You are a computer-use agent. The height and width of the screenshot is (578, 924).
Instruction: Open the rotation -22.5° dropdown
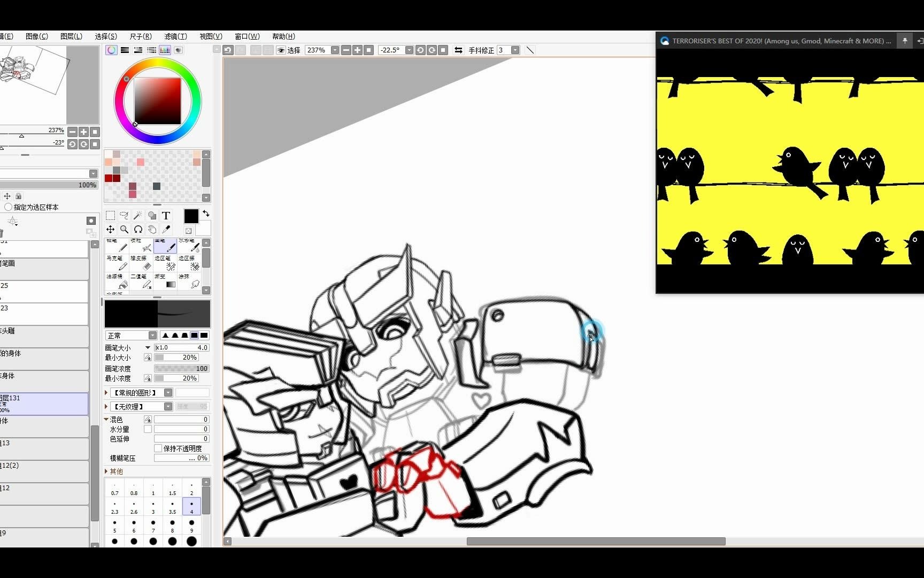tap(409, 50)
